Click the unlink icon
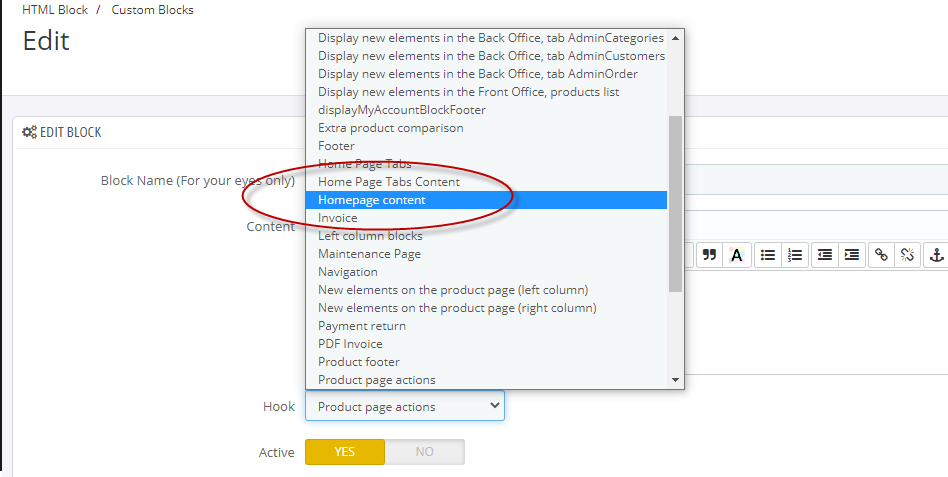Viewport: 948px width, 477px height. pos(907,255)
